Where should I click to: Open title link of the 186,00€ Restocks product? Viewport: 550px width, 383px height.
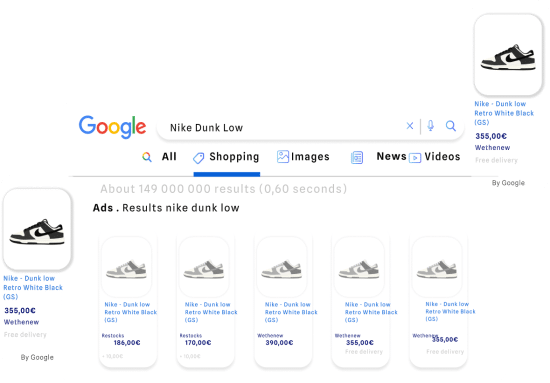click(x=130, y=312)
